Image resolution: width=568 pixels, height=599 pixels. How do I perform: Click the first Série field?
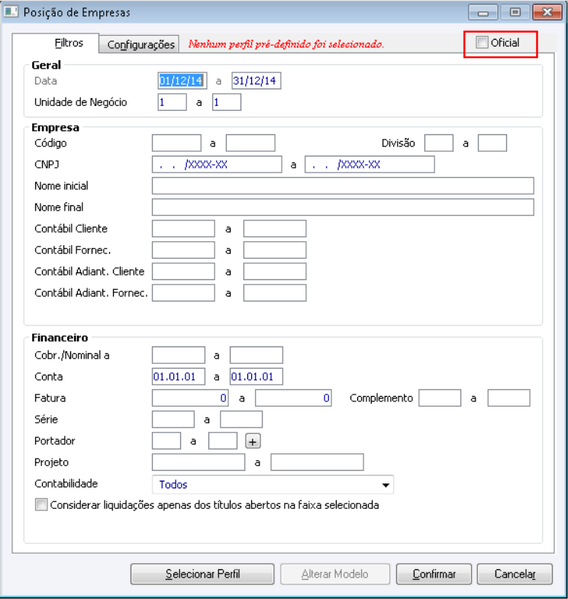click(x=173, y=419)
